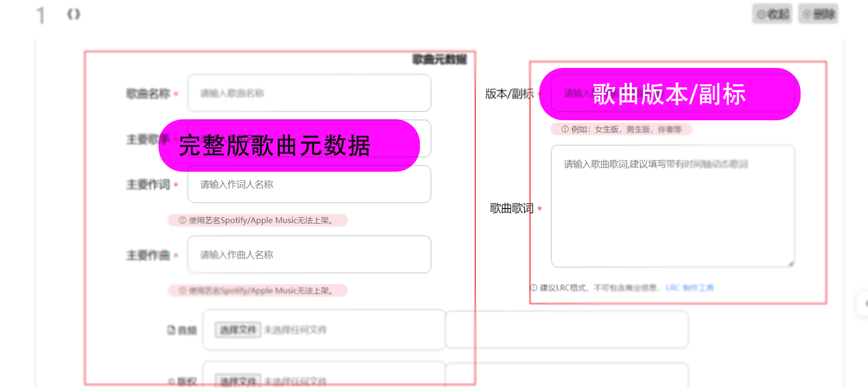Click the 删除 delete button

(819, 14)
